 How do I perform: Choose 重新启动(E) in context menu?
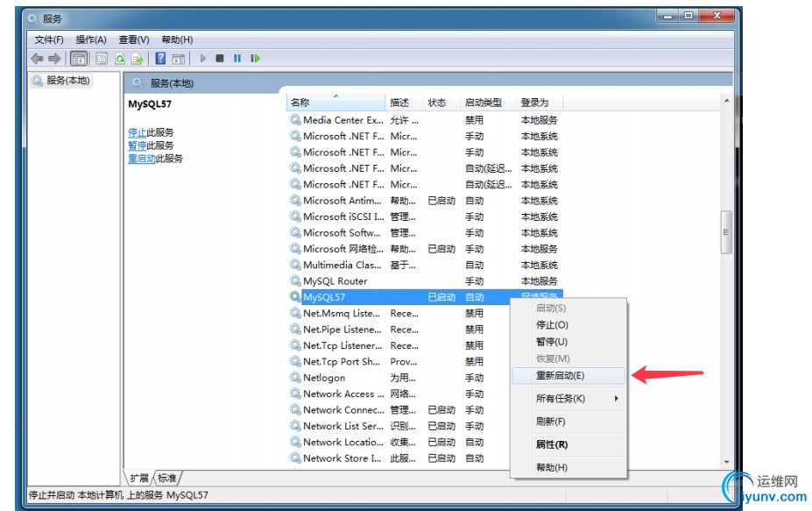pos(568,376)
